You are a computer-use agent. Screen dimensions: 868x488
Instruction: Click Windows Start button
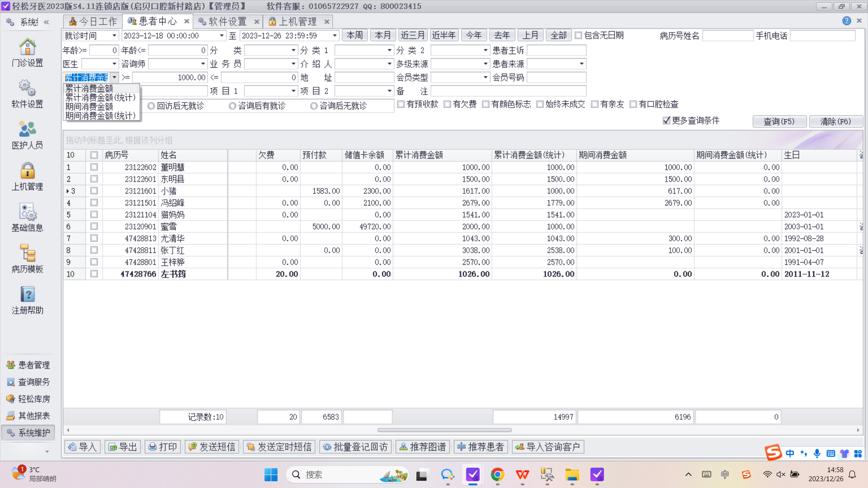point(271,474)
